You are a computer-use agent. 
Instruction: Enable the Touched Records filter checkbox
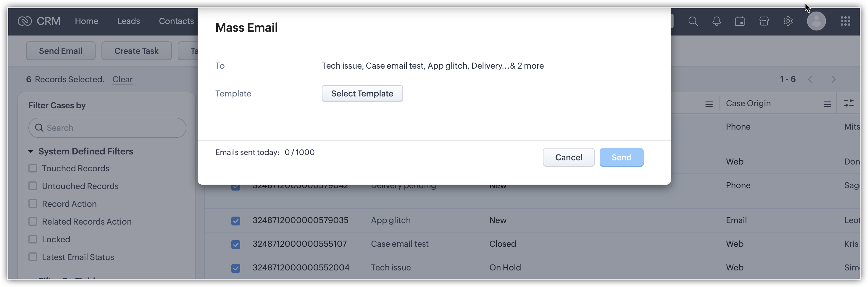(x=33, y=168)
